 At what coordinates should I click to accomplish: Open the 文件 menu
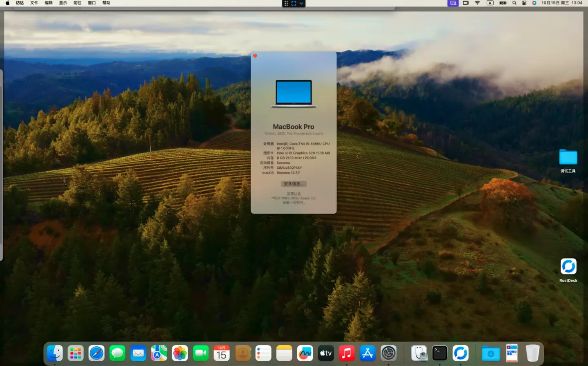[34, 3]
